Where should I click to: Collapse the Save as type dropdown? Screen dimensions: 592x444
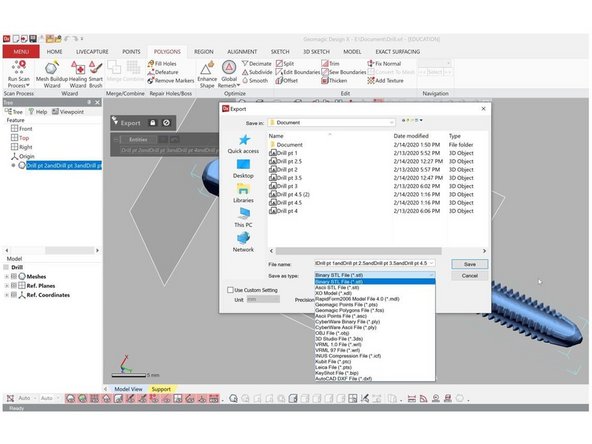coord(431,275)
